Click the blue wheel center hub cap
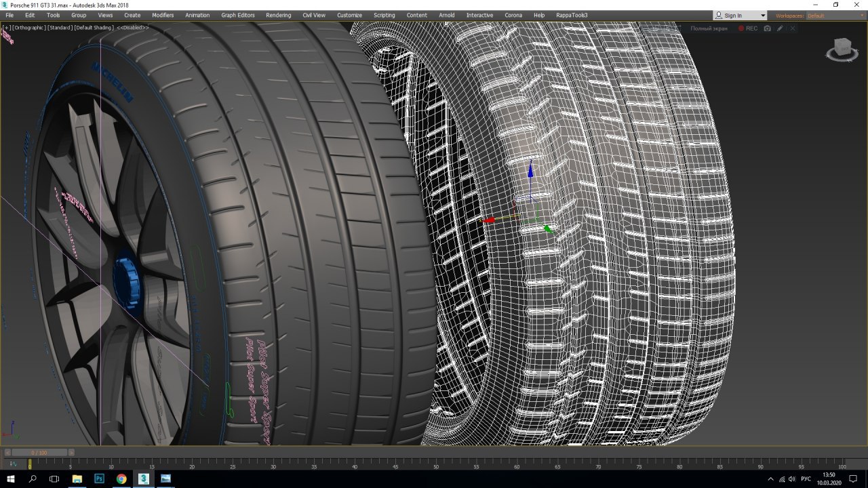This screenshot has height=488, width=868. coord(127,283)
